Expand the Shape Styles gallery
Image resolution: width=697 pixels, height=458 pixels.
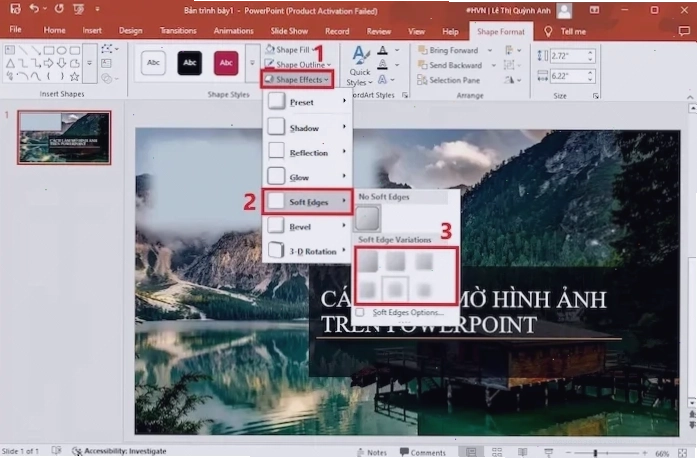(x=252, y=63)
